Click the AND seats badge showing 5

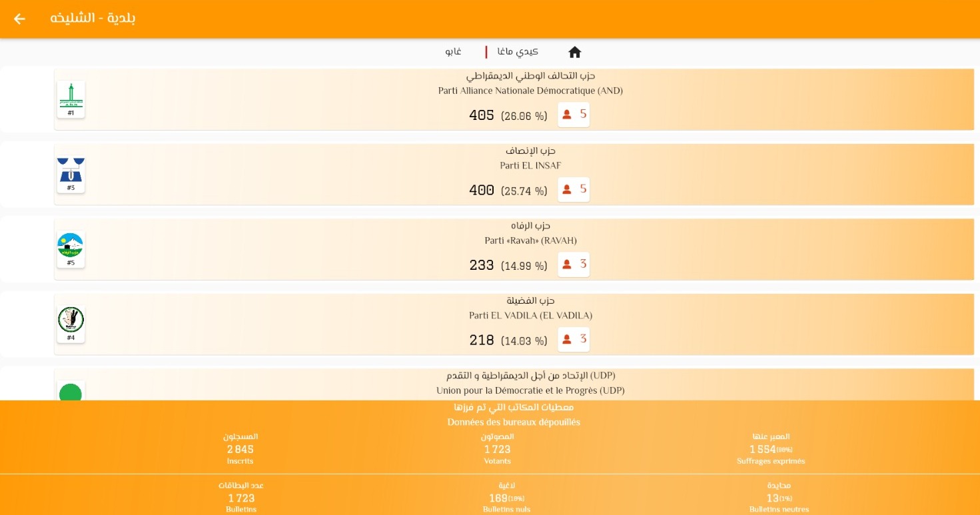tap(574, 115)
